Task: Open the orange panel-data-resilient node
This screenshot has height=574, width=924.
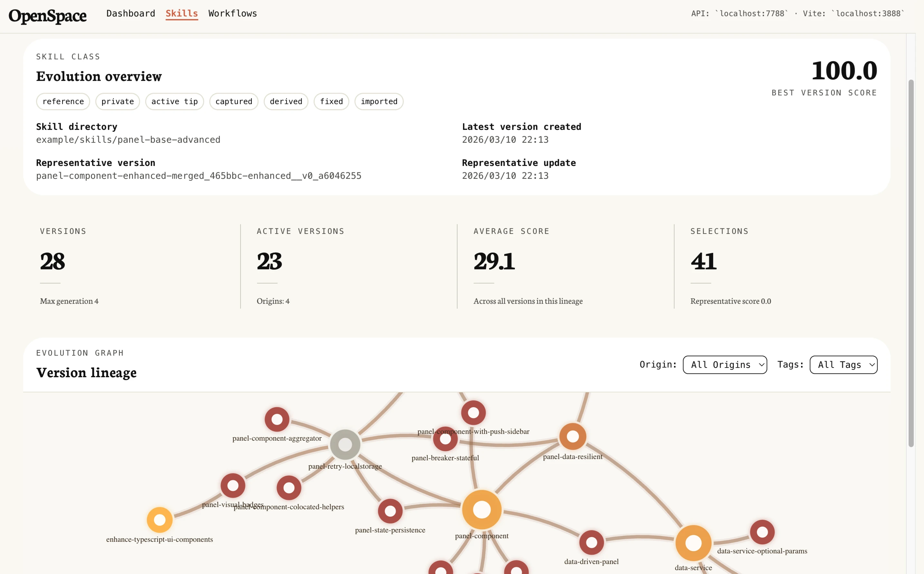Action: coord(573,436)
